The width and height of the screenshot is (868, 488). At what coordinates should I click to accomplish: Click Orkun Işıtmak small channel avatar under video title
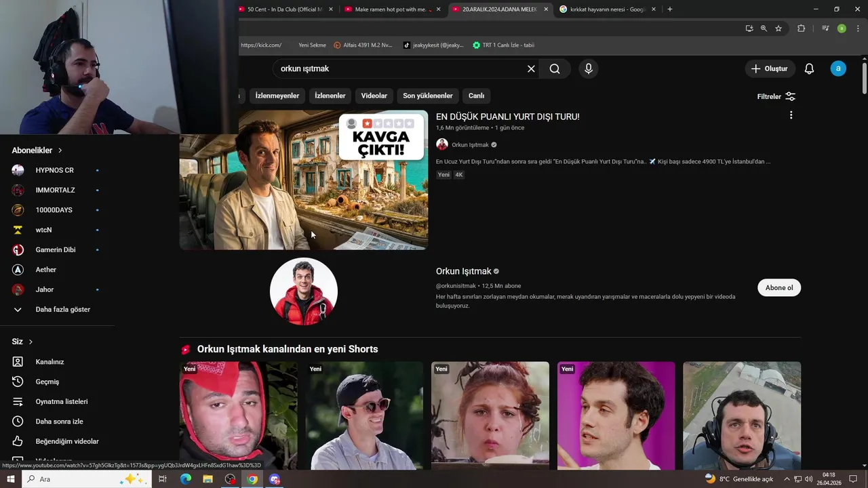pos(442,144)
